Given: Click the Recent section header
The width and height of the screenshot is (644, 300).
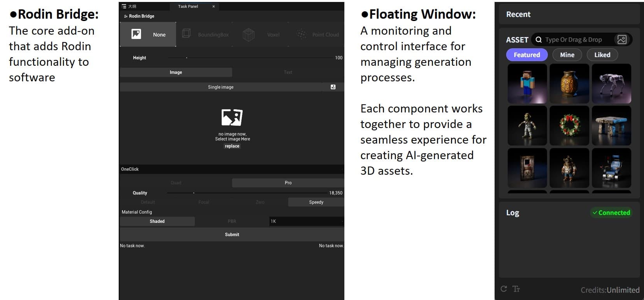Looking at the screenshot, I should coord(569,14).
